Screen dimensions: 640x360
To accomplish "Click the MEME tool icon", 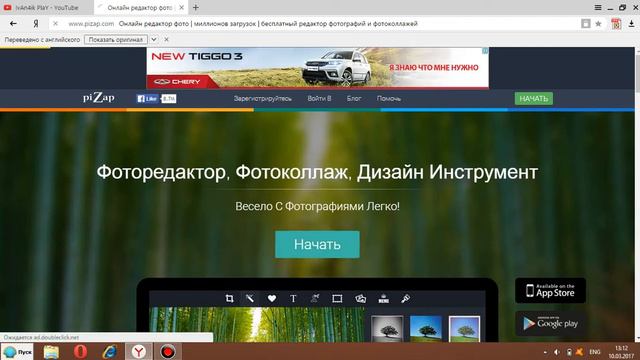I will point(383,298).
